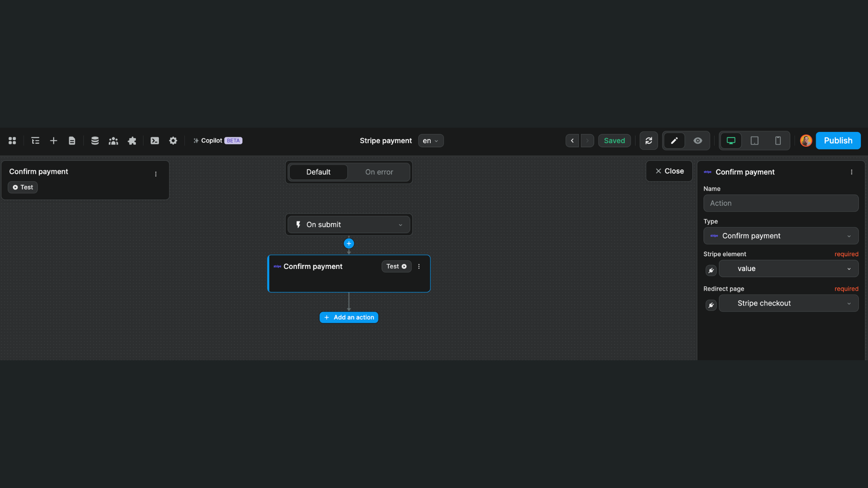Click the undo back arrow
This screenshot has width=868, height=488.
coord(572,141)
